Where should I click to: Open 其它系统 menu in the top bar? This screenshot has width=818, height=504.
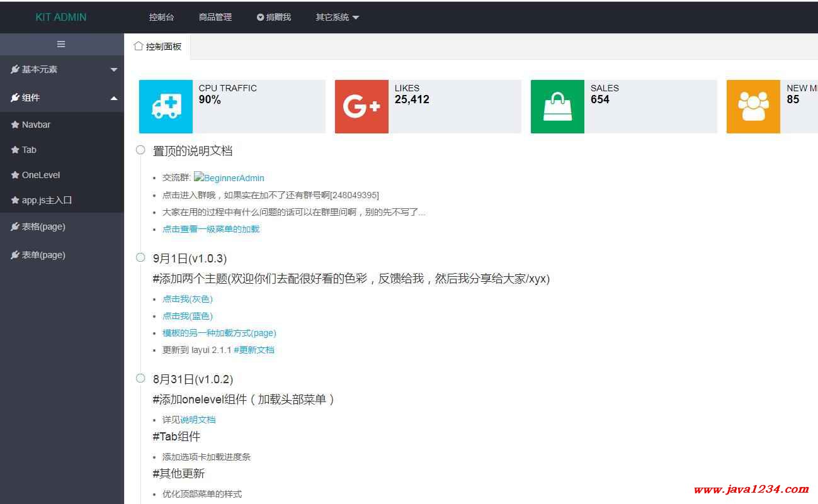pyautogui.click(x=332, y=17)
